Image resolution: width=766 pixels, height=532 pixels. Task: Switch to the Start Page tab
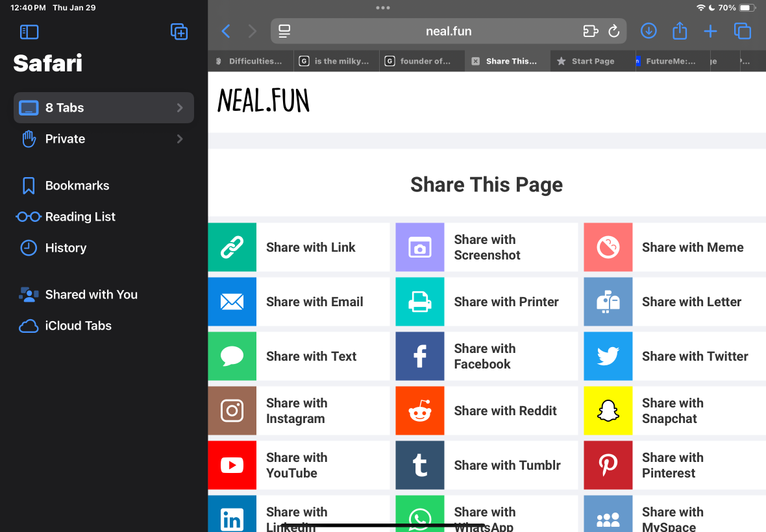(593, 62)
